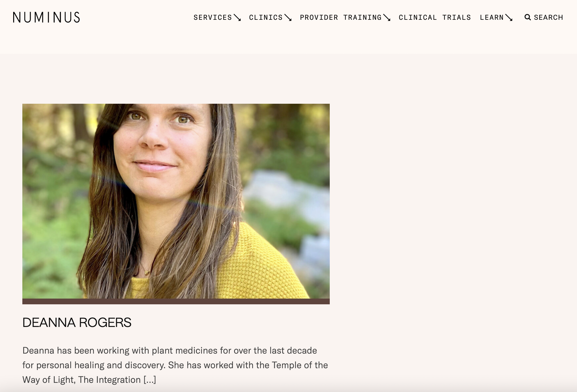Expand the Services dropdown menu
The image size is (577, 392).
pyautogui.click(x=217, y=17)
